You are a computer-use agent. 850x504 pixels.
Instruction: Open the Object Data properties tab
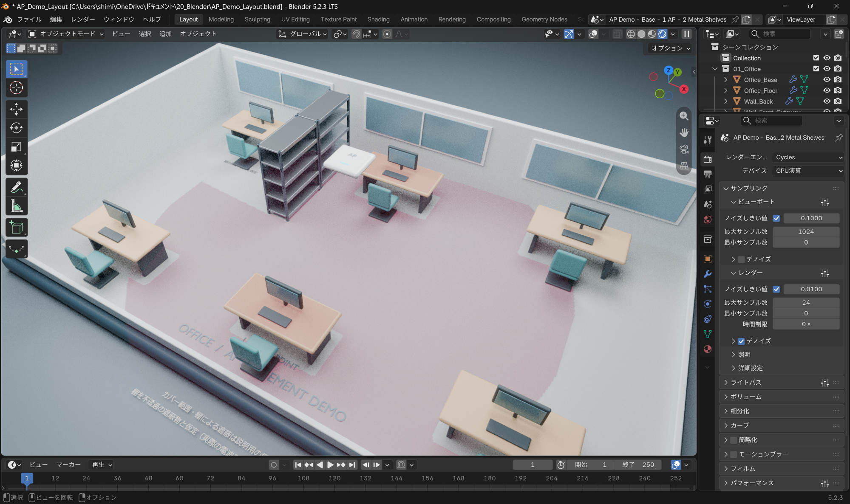click(708, 334)
